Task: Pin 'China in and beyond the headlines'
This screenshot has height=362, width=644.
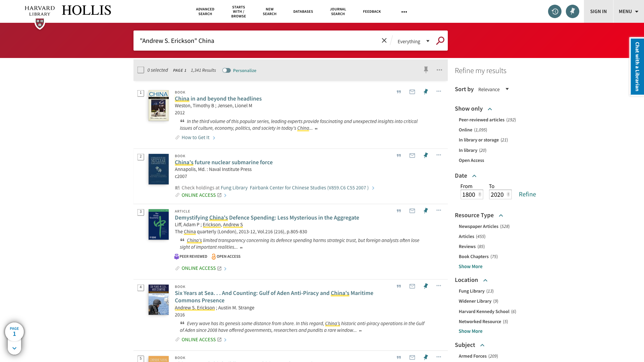Action: (x=426, y=92)
